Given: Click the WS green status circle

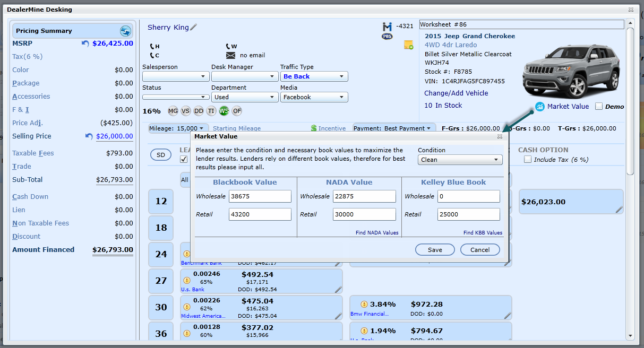Looking at the screenshot, I should click(x=224, y=111).
